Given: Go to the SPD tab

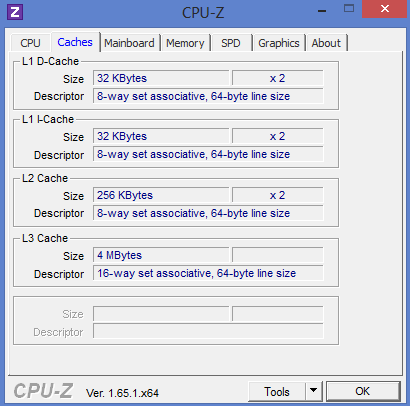Looking at the screenshot, I should (231, 43).
